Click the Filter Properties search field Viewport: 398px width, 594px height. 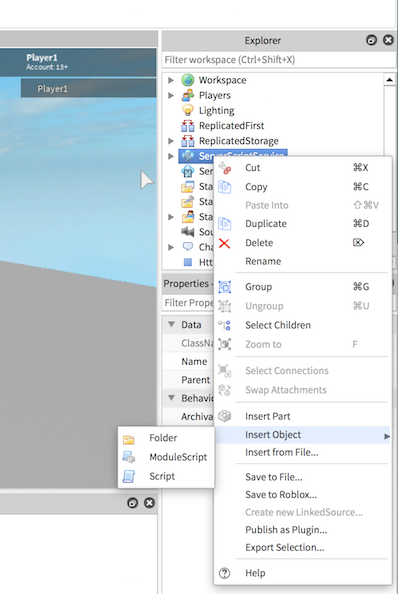[x=188, y=303]
